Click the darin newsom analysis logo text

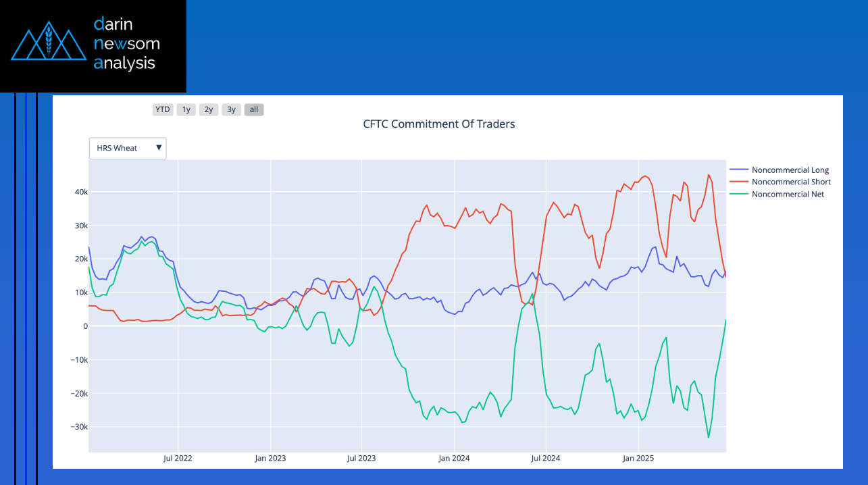[126, 44]
